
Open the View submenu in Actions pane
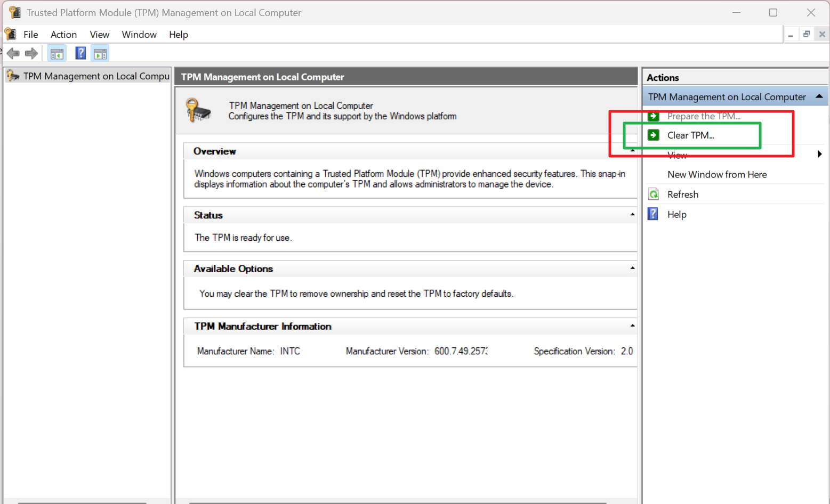pyautogui.click(x=677, y=155)
